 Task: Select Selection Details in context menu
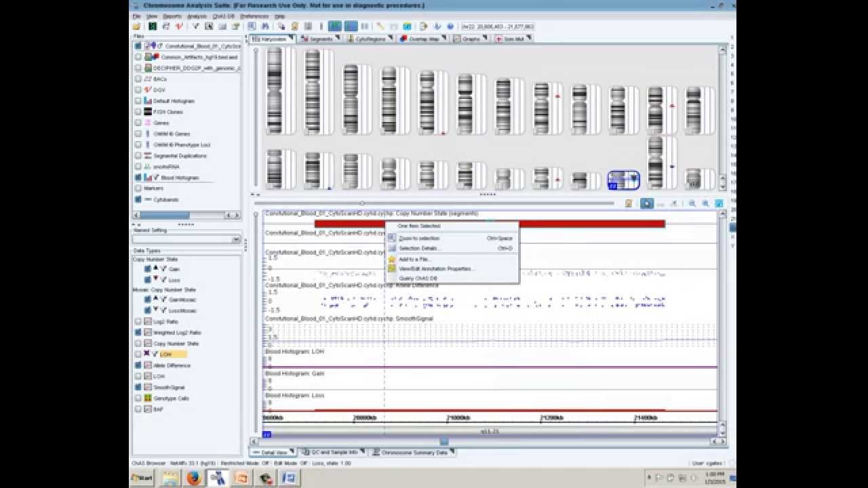click(x=452, y=249)
